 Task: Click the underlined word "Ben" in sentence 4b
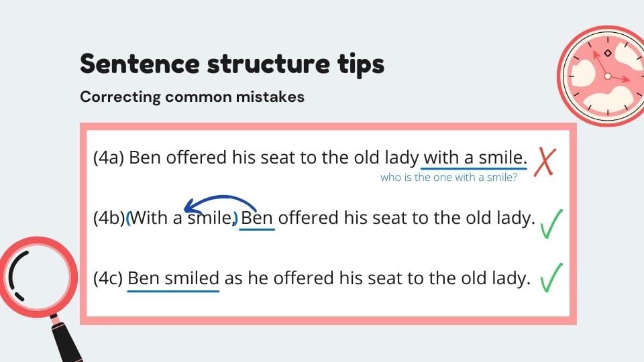(x=257, y=218)
